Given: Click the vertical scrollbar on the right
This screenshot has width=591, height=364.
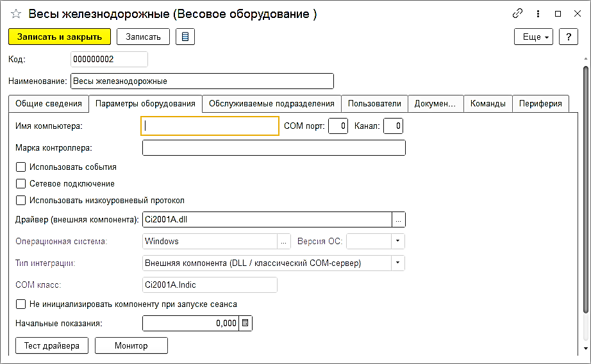Looking at the screenshot, I should (585, 192).
